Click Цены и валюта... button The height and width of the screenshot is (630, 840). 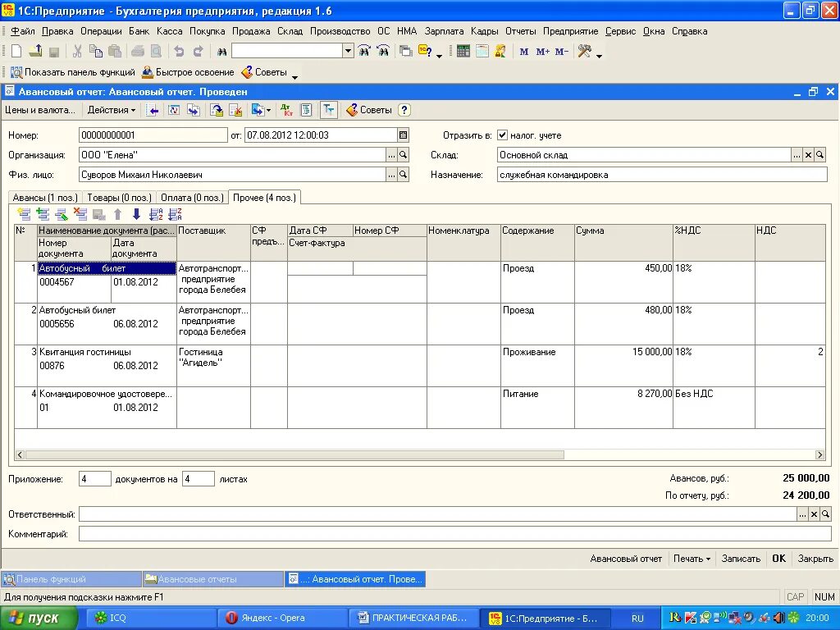click(40, 110)
